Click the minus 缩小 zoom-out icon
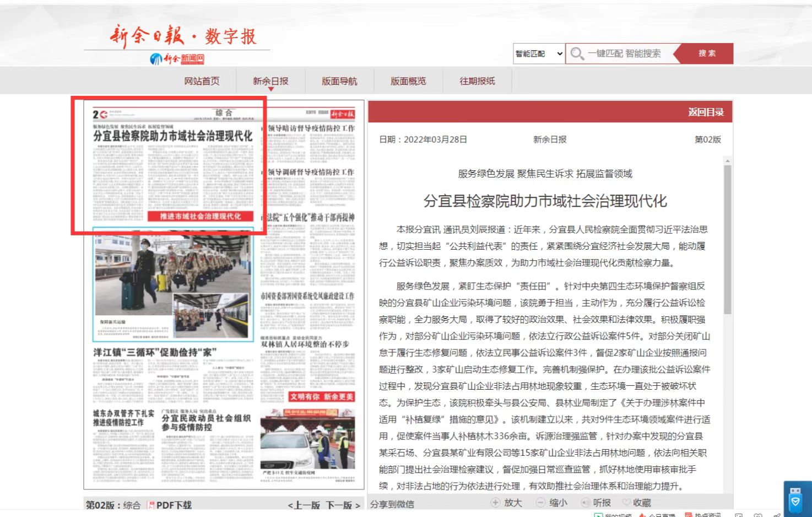 [540, 503]
